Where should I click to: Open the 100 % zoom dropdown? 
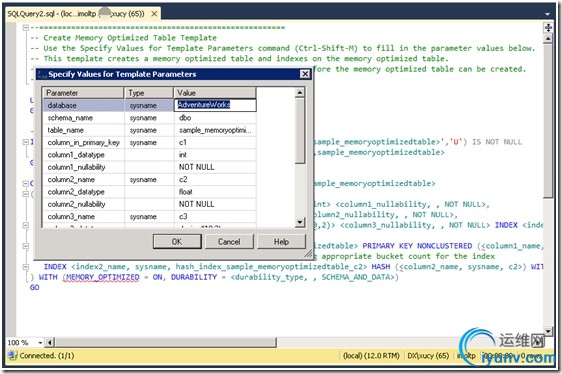[x=40, y=343]
